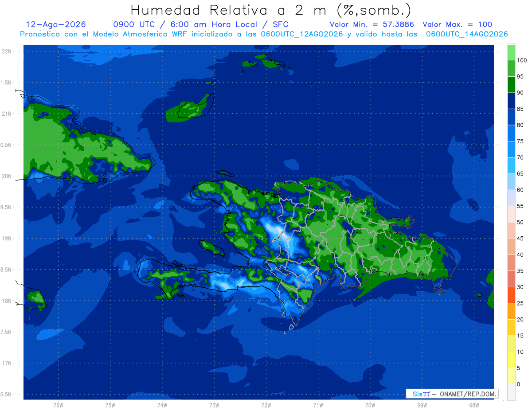Click the "73W" longitude axis label
The width and height of the screenshot is (532, 411).
(x=214, y=405)
